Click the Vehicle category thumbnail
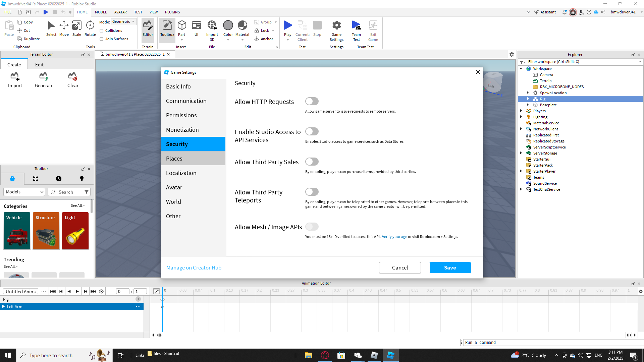 point(17,231)
